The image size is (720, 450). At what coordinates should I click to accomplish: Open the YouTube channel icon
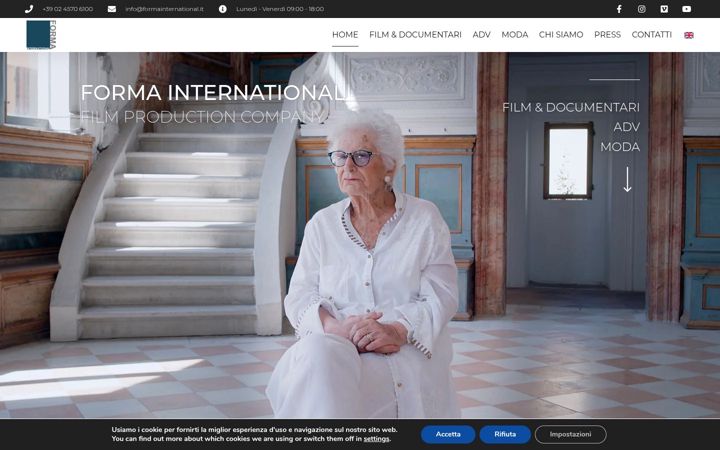click(x=686, y=9)
